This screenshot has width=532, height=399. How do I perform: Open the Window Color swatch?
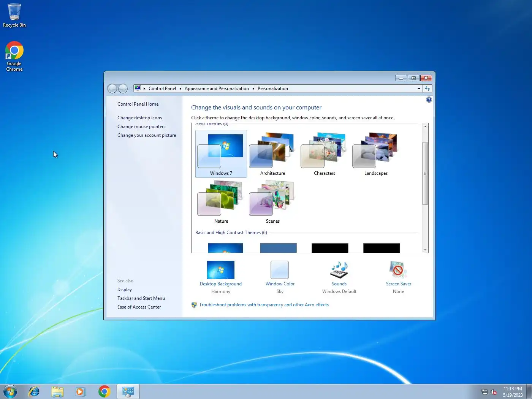tap(280, 270)
